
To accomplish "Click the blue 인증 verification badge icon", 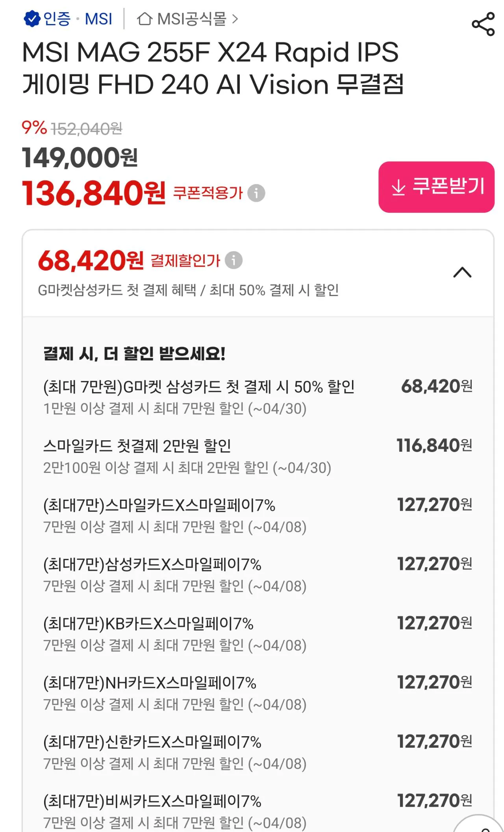I will (32, 18).
